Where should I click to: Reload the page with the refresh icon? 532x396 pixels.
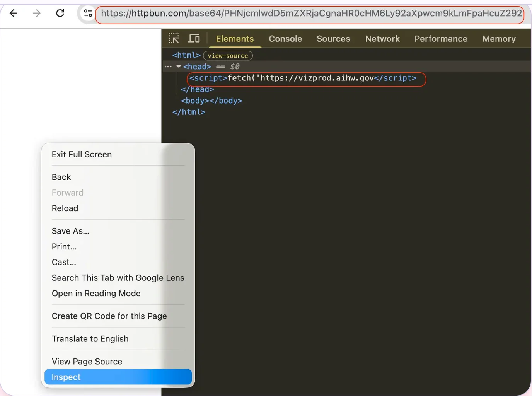(x=60, y=13)
